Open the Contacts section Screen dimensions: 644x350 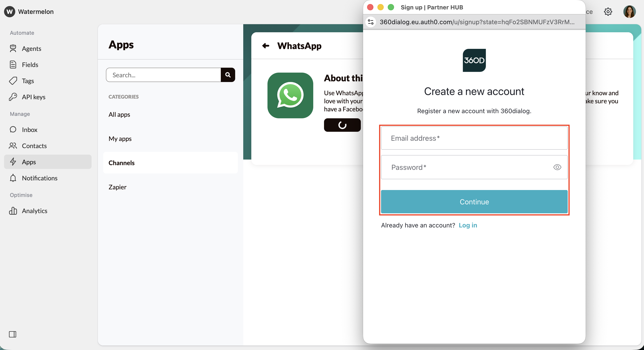click(x=34, y=146)
